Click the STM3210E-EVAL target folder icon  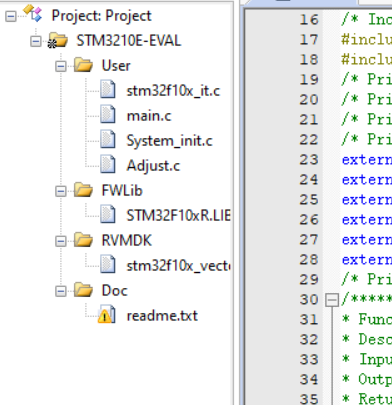58,41
